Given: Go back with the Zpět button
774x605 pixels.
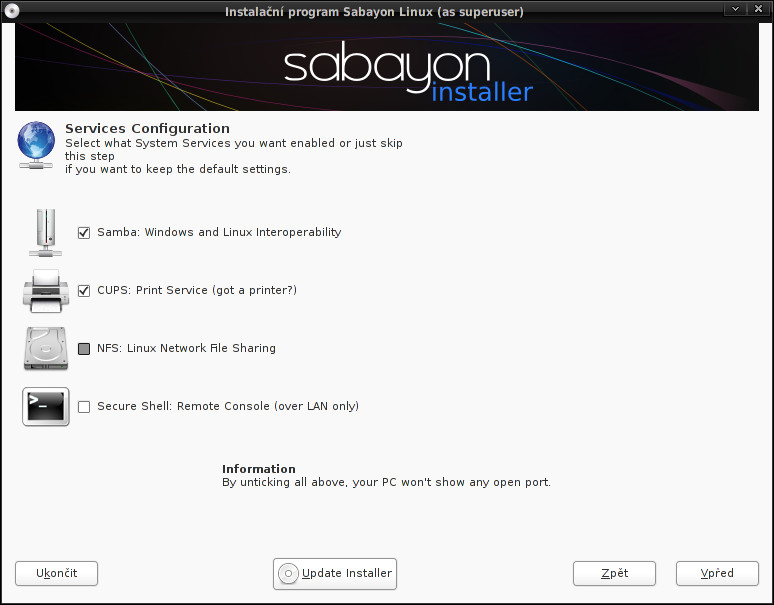Looking at the screenshot, I should pyautogui.click(x=614, y=574).
